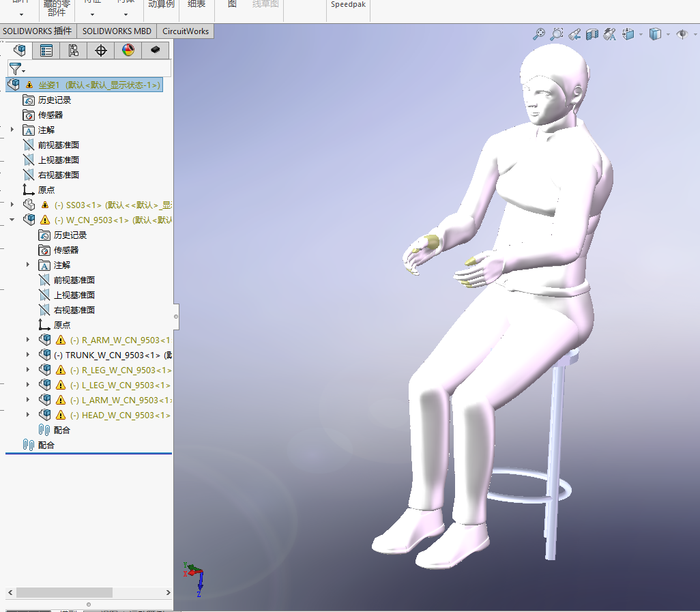Expand the TRUNK_W_CN_9503<1> node
Viewport: 700px width, 612px height.
click(x=28, y=354)
